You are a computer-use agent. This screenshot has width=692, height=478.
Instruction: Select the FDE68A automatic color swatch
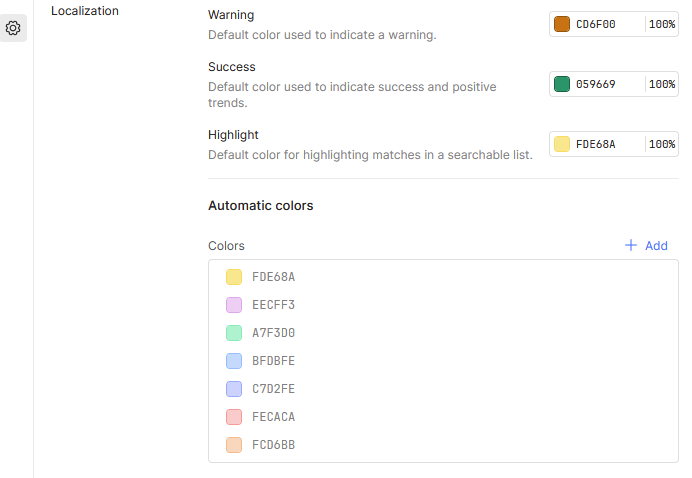click(x=234, y=277)
